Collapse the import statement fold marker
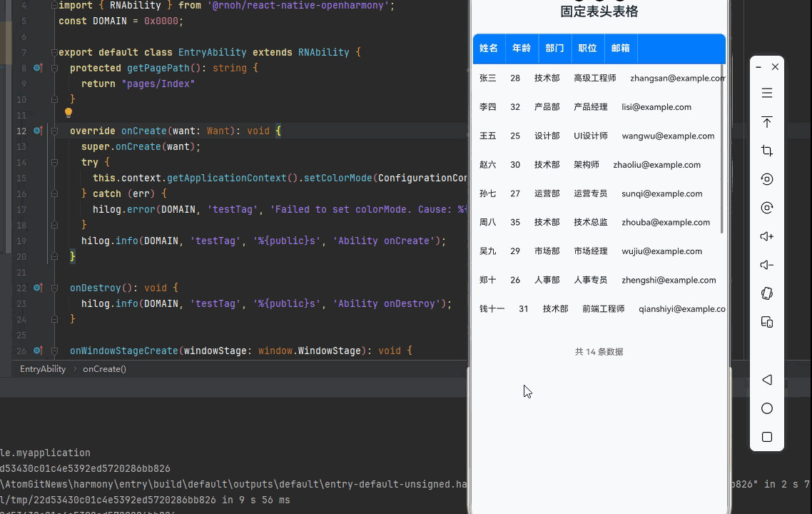This screenshot has width=812, height=514. click(54, 5)
